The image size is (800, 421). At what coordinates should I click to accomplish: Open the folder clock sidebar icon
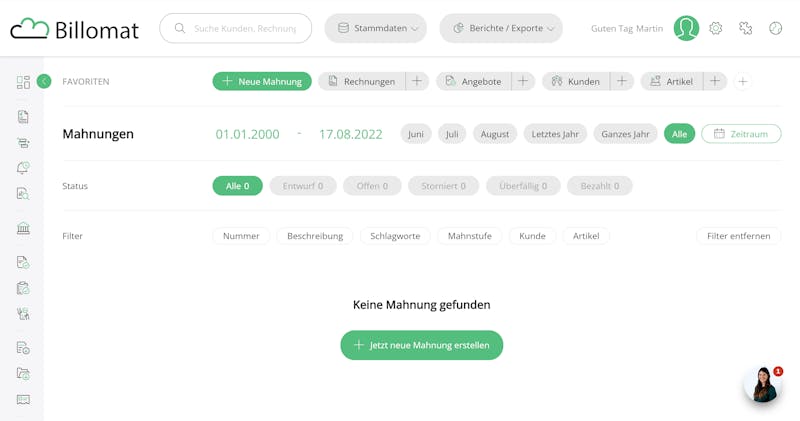coord(23,374)
